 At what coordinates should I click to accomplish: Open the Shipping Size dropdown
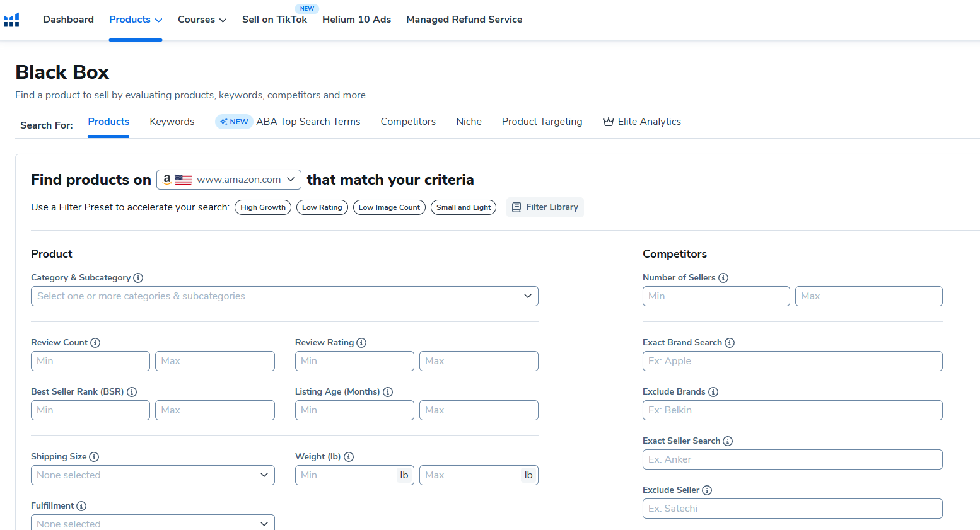pyautogui.click(x=153, y=475)
